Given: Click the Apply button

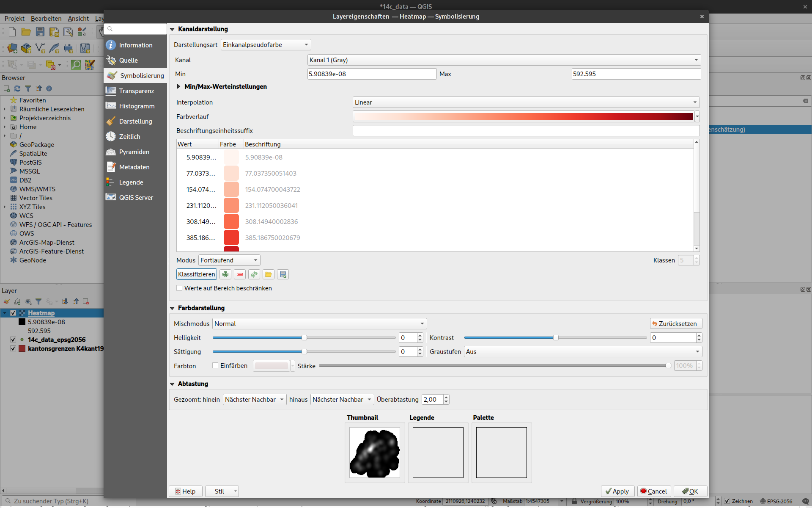Looking at the screenshot, I should point(617,491).
